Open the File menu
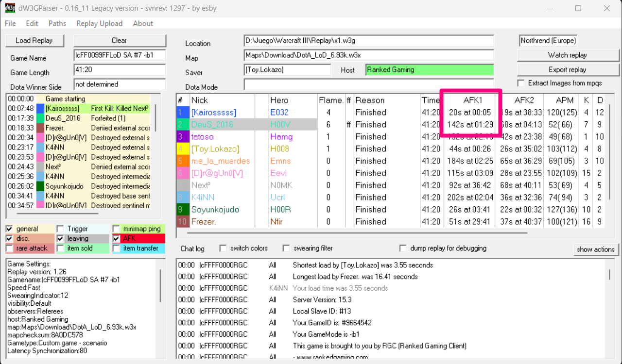The height and width of the screenshot is (364, 622). click(x=10, y=23)
